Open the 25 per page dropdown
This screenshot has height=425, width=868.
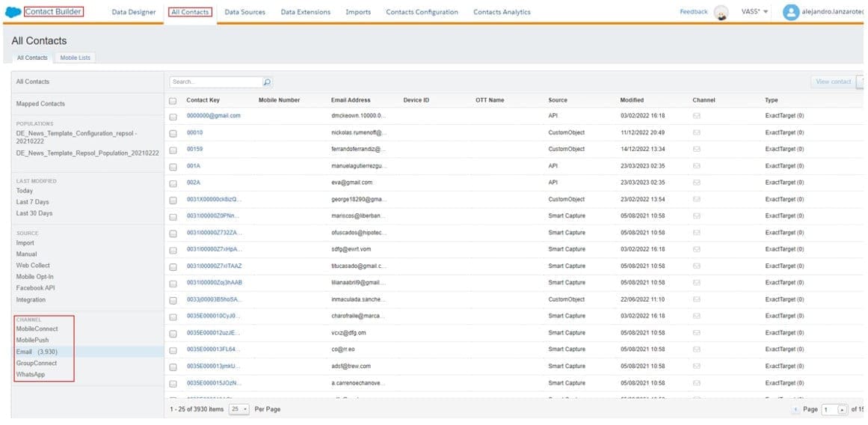tap(239, 410)
